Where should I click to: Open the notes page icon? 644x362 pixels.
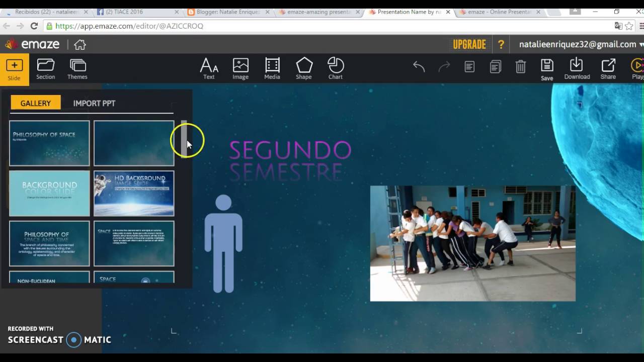(x=469, y=66)
